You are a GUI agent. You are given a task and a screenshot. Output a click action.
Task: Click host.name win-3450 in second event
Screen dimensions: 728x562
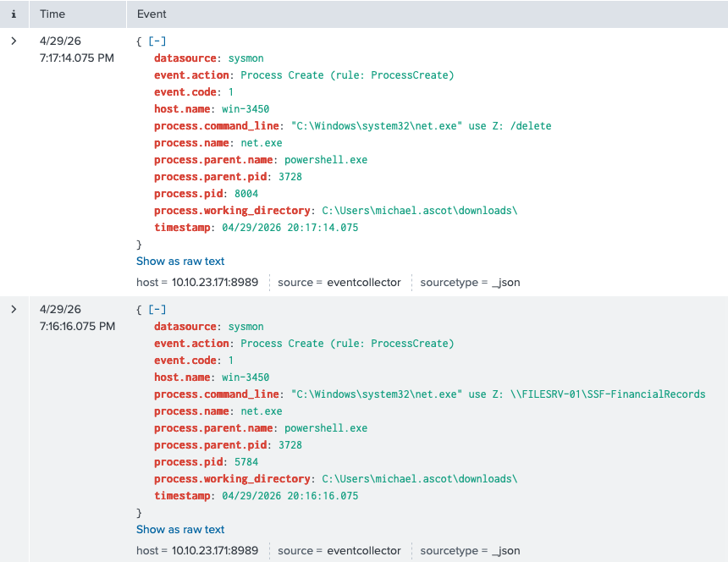click(245, 377)
